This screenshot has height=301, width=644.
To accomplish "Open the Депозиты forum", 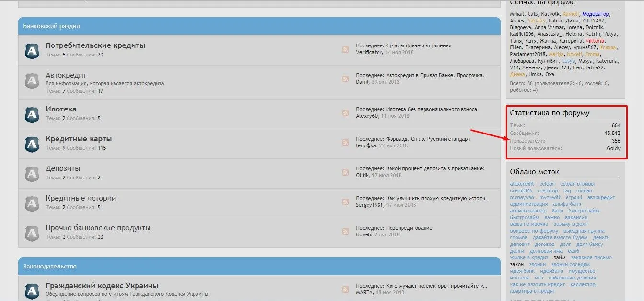I will pyautogui.click(x=63, y=168).
